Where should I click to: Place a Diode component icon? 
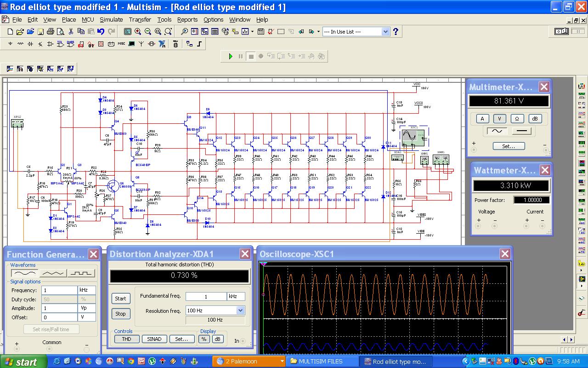point(30,44)
